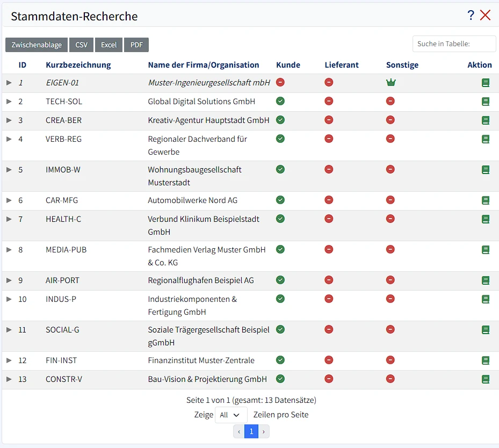Viewport: 499px width, 448px height.
Task: Open the action icon for CONSTR-V row
Action: [x=486, y=379]
